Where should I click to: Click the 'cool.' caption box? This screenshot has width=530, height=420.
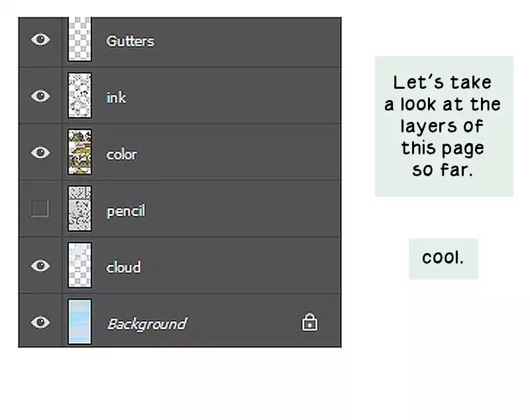click(x=443, y=258)
